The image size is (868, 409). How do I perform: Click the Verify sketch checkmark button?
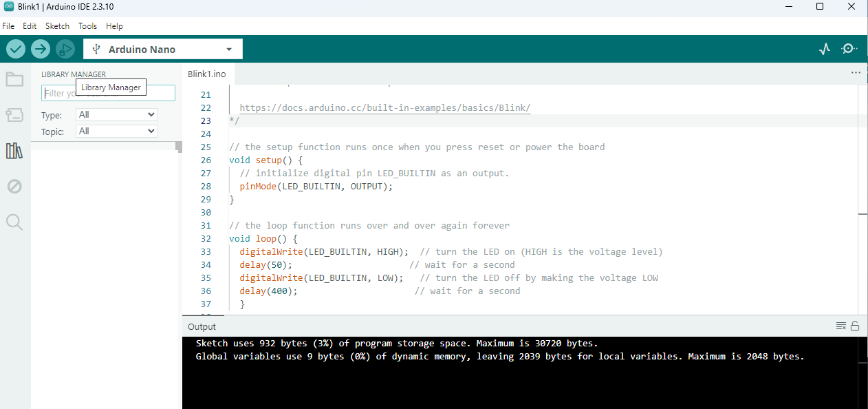coord(16,49)
